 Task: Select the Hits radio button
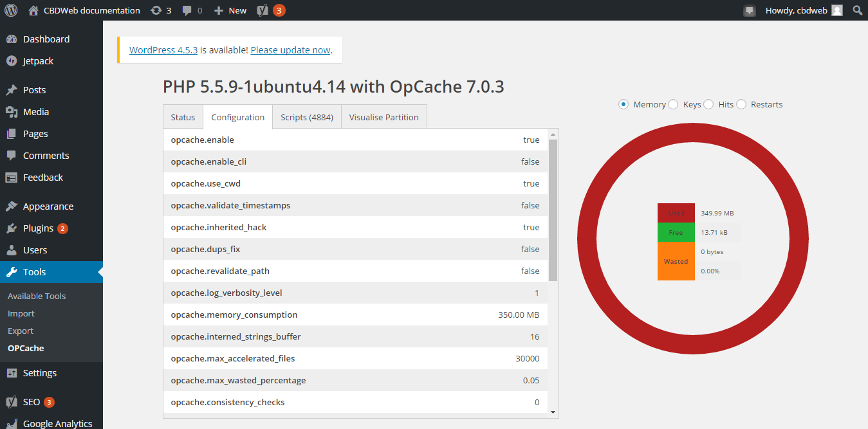(x=708, y=104)
